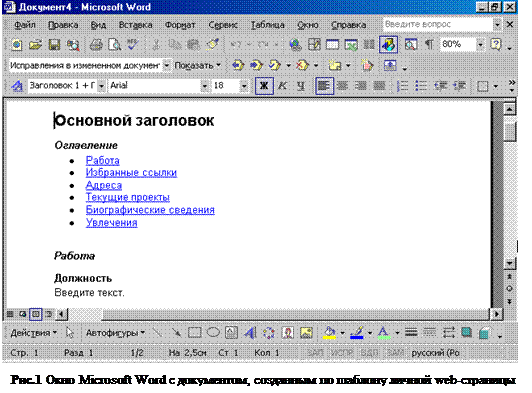Follow the Увлечения link
The image size is (532, 393).
[111, 223]
